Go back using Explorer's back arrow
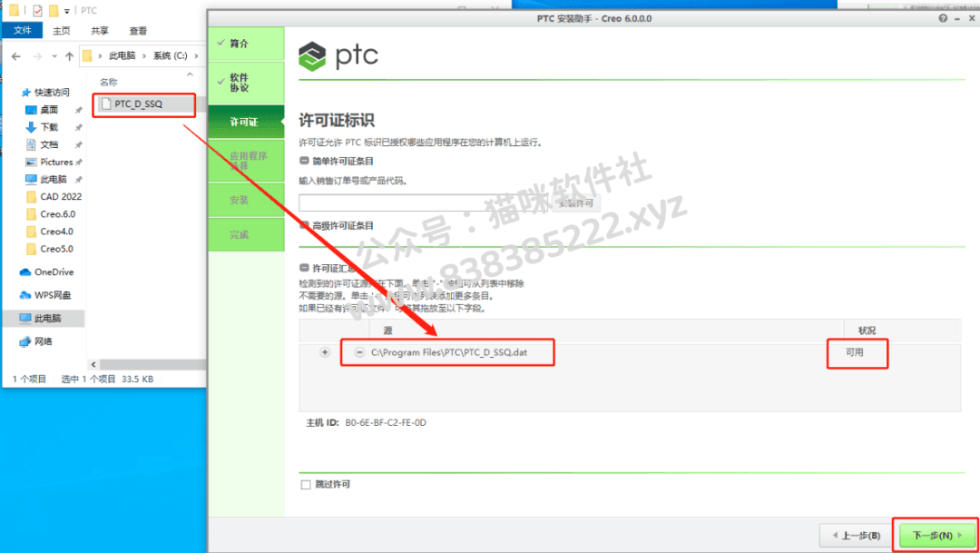 [x=16, y=56]
